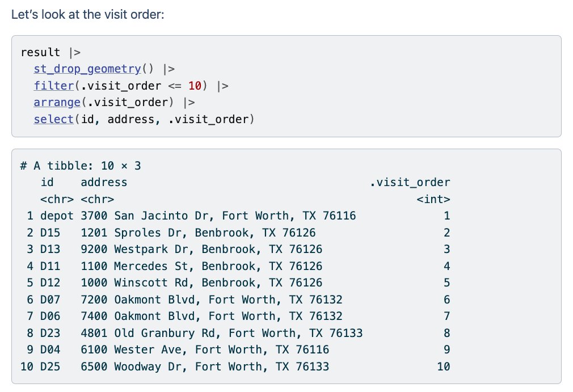This screenshot has width=573, height=392.
Task: Click the 'D11' id cell
Action: (x=50, y=266)
